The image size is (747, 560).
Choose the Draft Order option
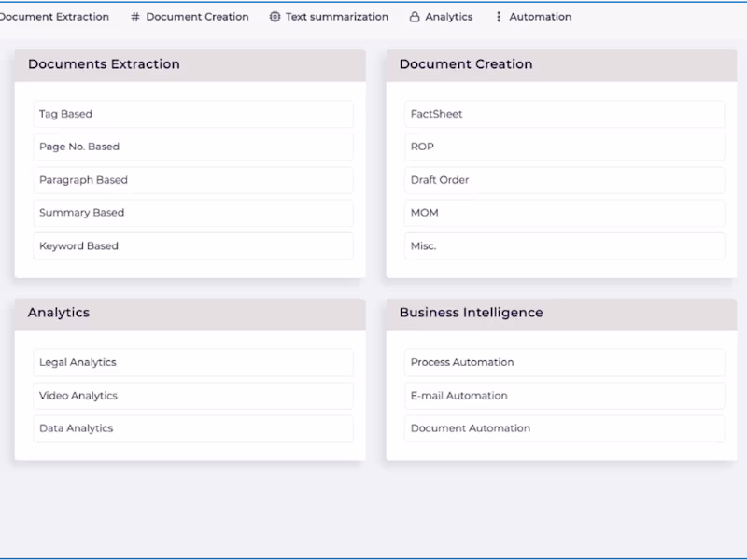click(x=564, y=180)
